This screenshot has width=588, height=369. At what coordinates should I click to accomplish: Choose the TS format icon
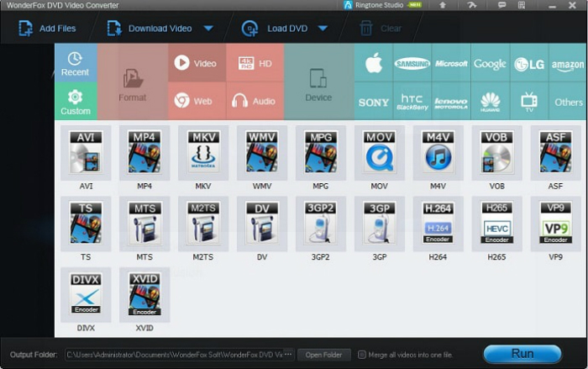(86, 224)
